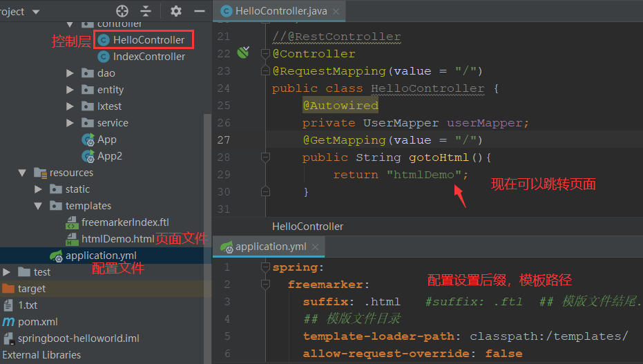Image resolution: width=643 pixels, height=364 pixels.
Task: Open the Project view dropdown arrow
Action: 36,12
